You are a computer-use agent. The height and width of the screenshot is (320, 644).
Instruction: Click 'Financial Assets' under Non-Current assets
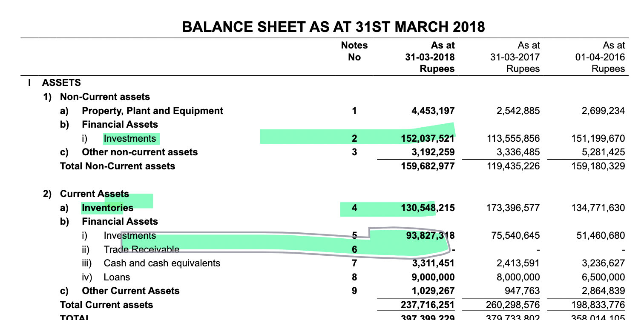pyautogui.click(x=120, y=125)
